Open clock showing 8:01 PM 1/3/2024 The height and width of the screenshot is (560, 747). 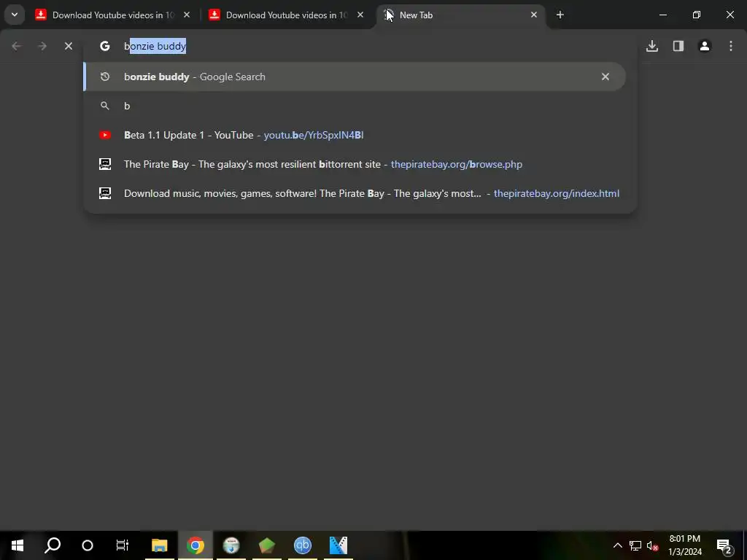tap(684, 545)
